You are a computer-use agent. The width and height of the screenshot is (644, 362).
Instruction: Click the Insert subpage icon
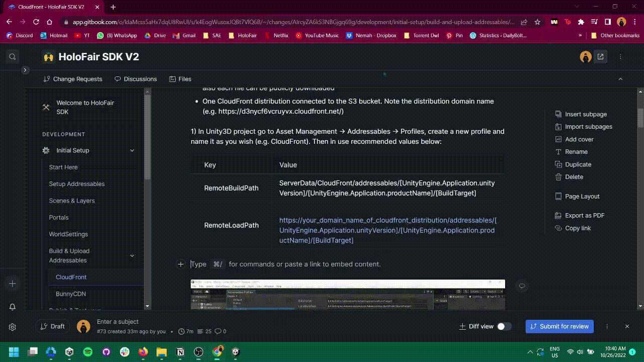(558, 114)
